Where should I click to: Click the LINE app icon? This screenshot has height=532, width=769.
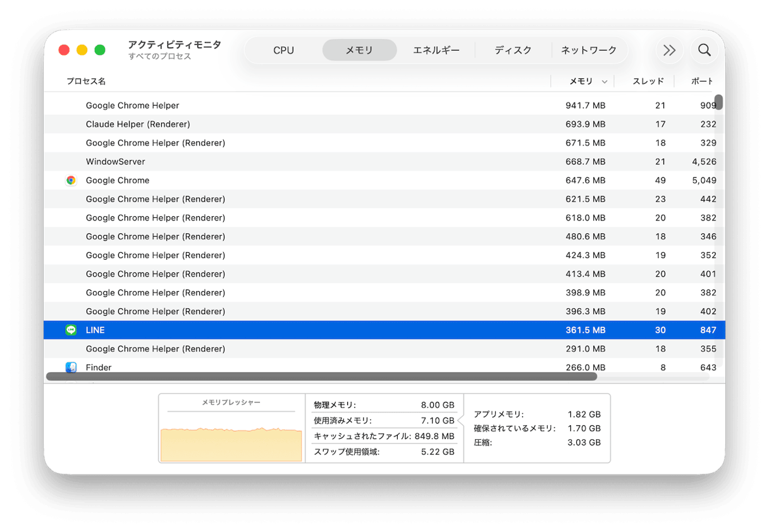(x=71, y=330)
